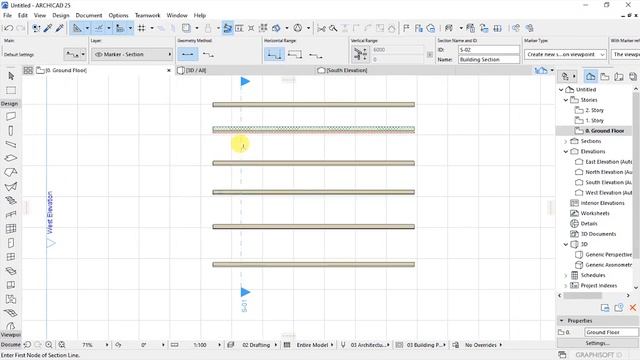Choose the staggered geometry method

pyautogui.click(x=208, y=54)
